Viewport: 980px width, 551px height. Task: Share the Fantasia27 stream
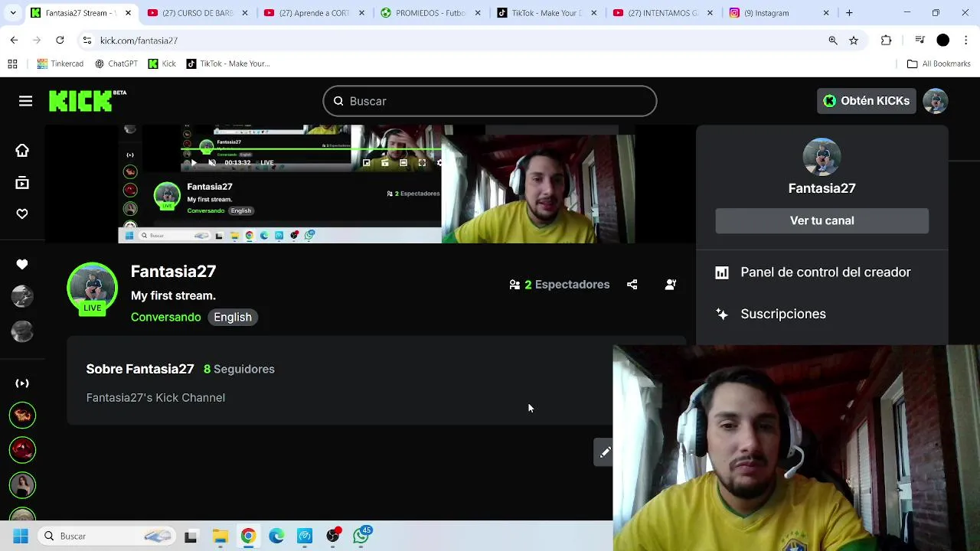click(x=632, y=285)
